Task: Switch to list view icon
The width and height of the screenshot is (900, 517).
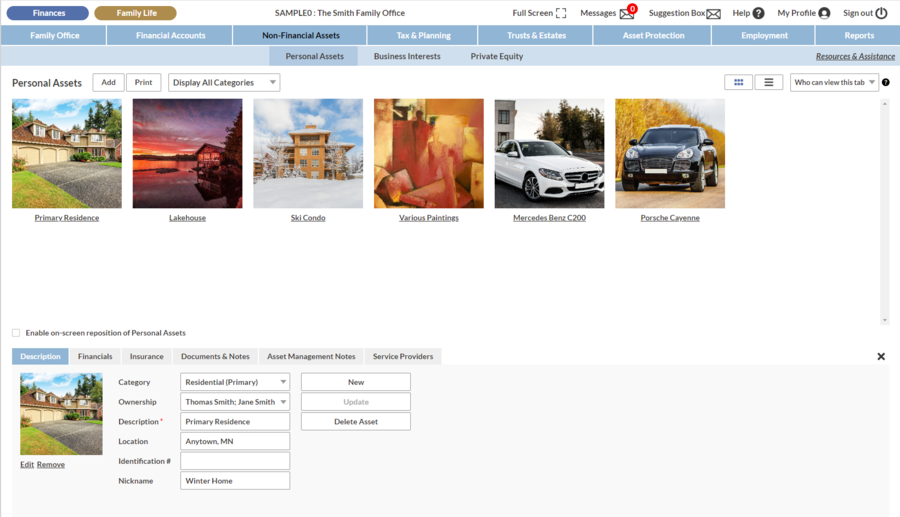Action: coord(768,82)
